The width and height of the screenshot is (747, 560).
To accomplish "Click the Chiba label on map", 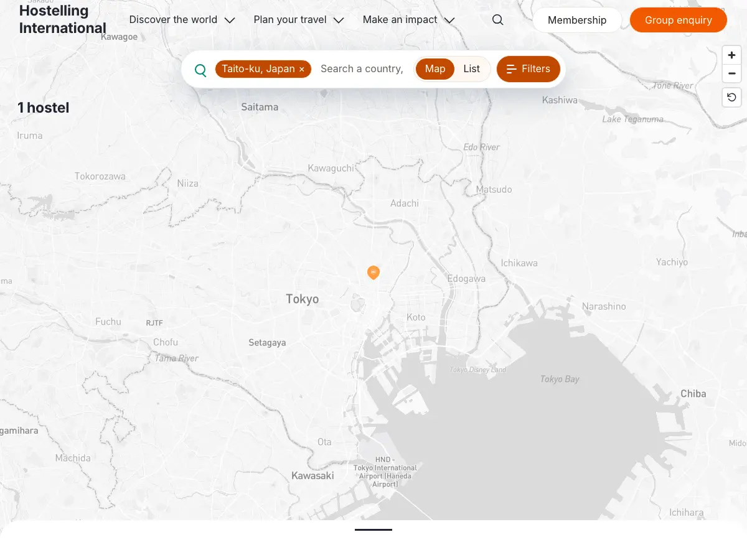I will tap(693, 394).
